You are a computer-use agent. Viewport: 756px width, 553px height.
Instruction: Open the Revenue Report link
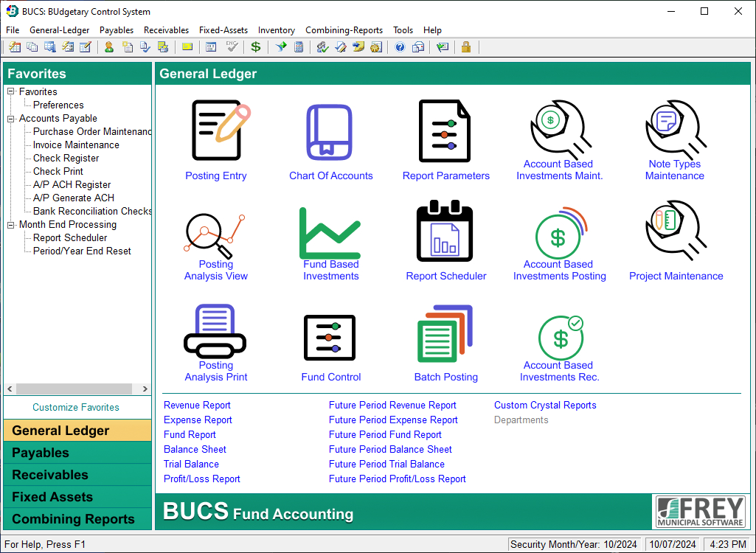coord(197,406)
